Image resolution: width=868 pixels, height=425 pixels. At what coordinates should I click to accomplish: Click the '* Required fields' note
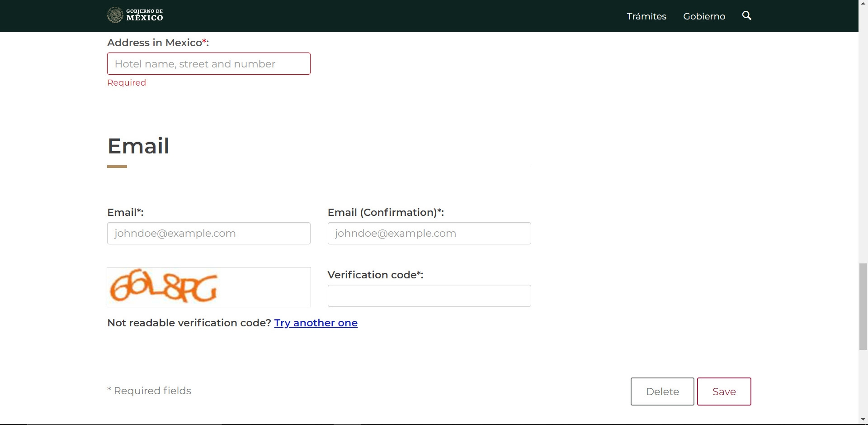149,391
